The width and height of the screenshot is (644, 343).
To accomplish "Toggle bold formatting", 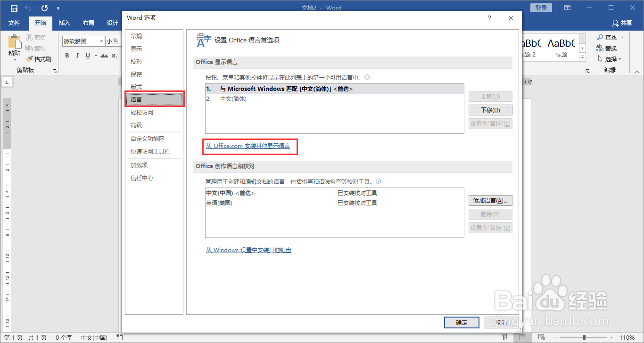I will point(67,56).
